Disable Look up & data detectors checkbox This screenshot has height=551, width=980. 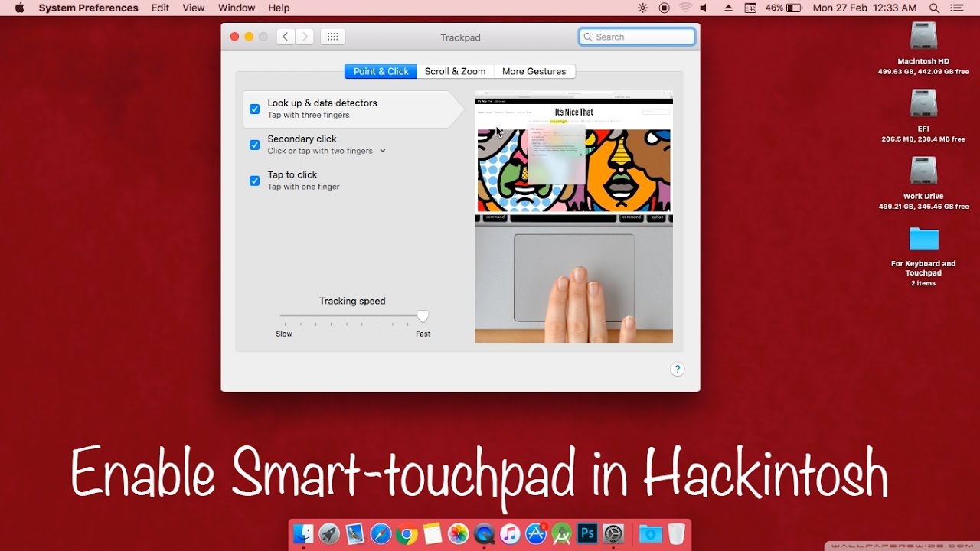255,109
